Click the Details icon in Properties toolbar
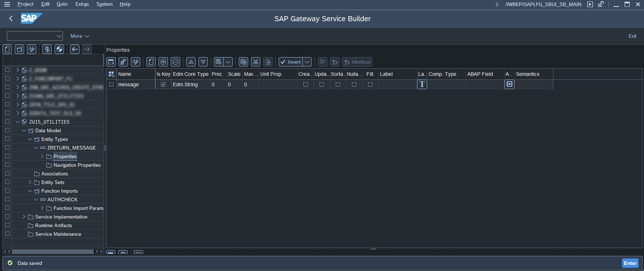The height and width of the screenshot is (271, 644). [x=111, y=62]
